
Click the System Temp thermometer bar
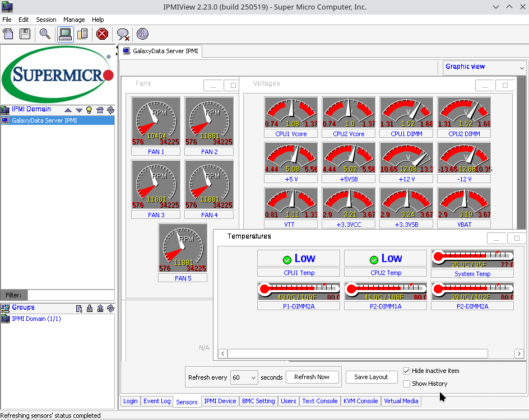pyautogui.click(x=472, y=259)
